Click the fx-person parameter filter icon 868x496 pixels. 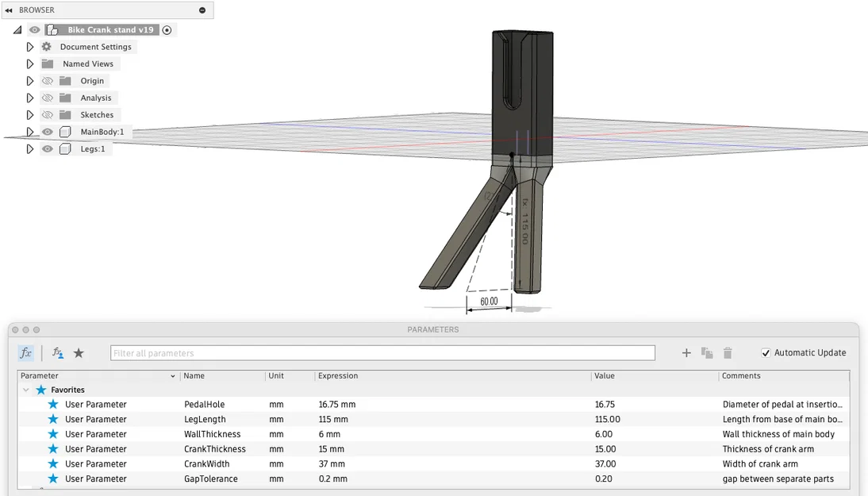point(56,352)
